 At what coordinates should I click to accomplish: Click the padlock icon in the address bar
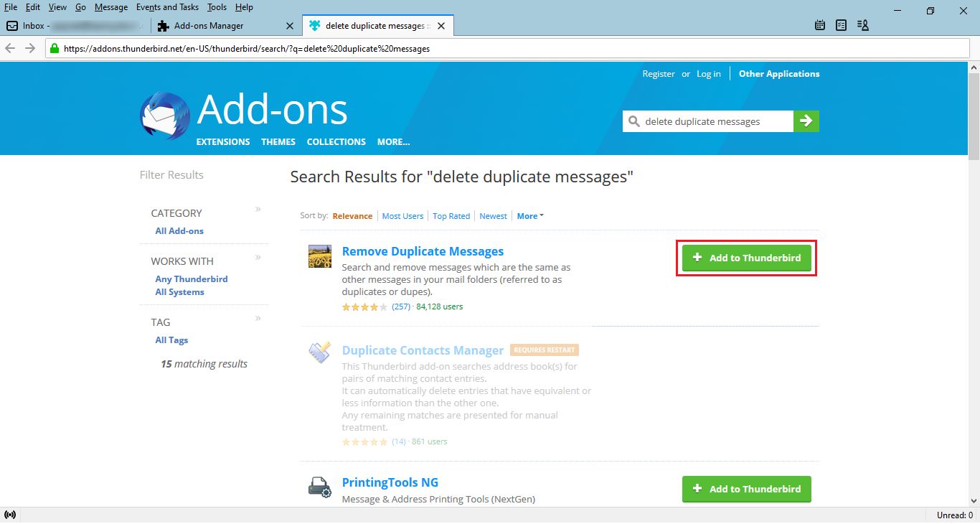point(52,48)
